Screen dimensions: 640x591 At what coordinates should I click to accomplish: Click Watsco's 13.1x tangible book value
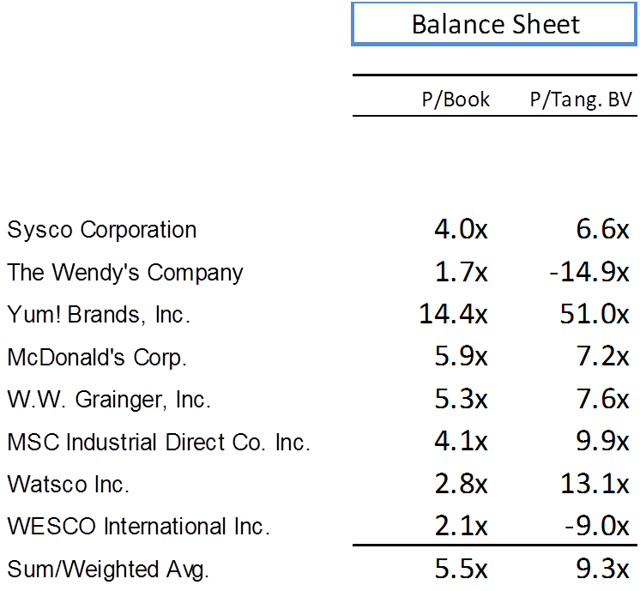595,484
